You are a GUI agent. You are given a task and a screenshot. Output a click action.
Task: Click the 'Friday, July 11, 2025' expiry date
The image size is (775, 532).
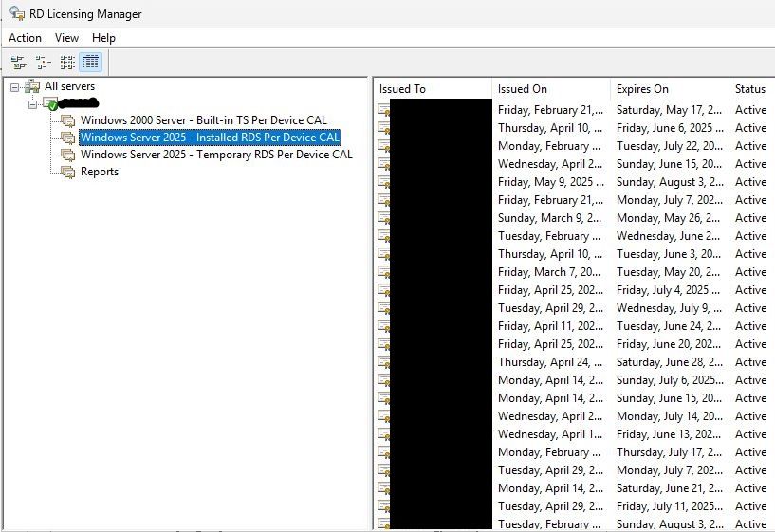point(670,506)
